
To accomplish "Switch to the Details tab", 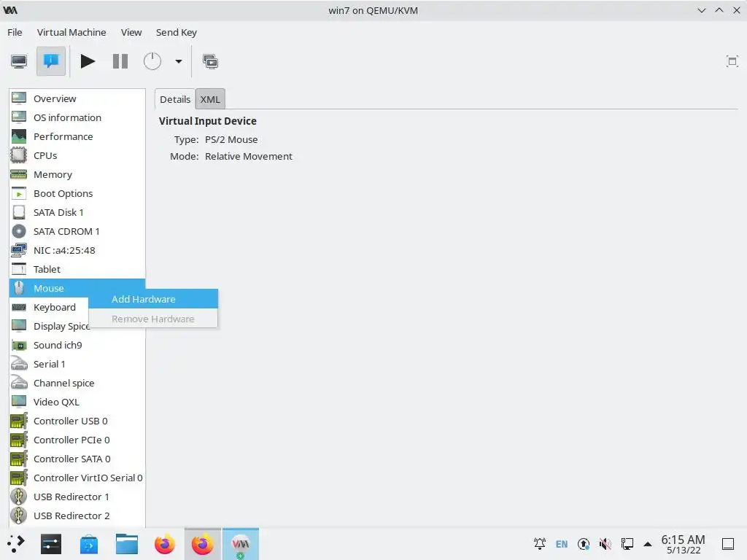I will coord(175,99).
